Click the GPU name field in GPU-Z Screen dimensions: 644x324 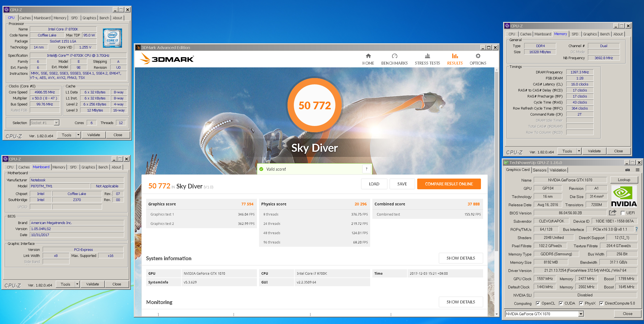coord(570,180)
